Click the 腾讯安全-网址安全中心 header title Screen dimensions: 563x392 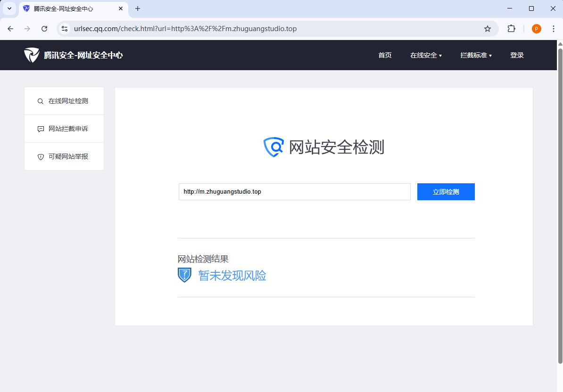click(x=83, y=55)
